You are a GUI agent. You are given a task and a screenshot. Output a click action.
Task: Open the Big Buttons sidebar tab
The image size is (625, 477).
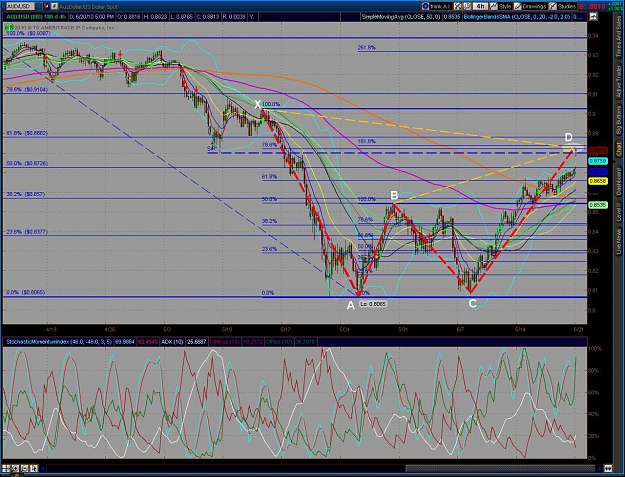(x=619, y=121)
